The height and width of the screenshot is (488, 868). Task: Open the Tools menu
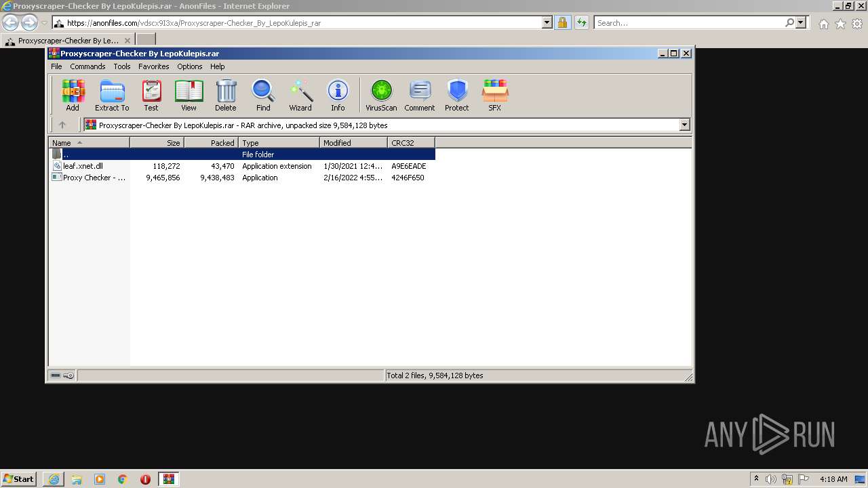(x=122, y=66)
